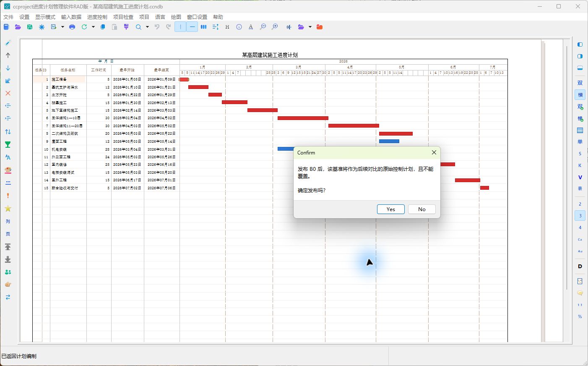
Task: Toggle the 4 level button in right sidebar
Action: [580, 227]
